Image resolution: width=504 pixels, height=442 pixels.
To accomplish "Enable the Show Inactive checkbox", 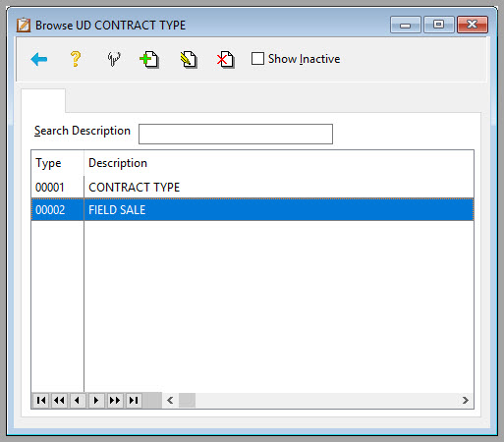I will 257,59.
